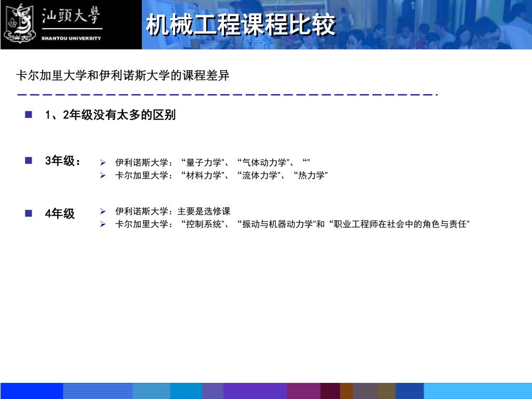The image size is (532, 399).
Task: Click the text “热力学”
Action: click(x=311, y=176)
